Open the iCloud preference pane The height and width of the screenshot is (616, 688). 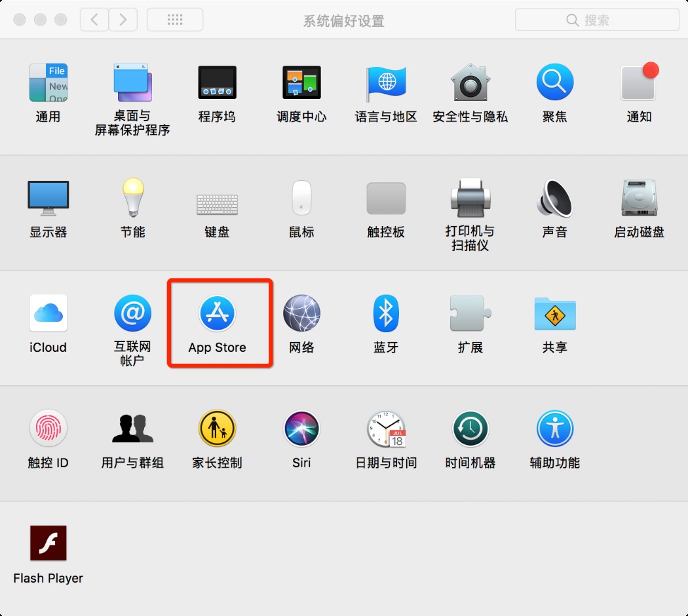(48, 314)
